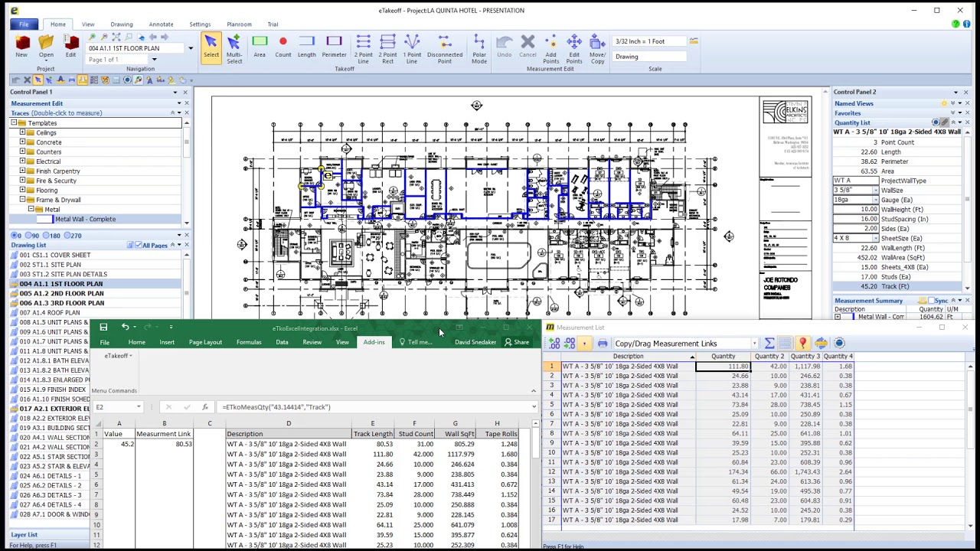
Task: Click the Edit project icon
Action: click(70, 46)
